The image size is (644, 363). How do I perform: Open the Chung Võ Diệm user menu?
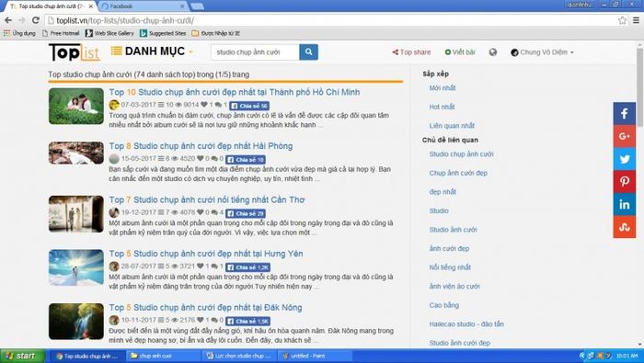(x=542, y=52)
